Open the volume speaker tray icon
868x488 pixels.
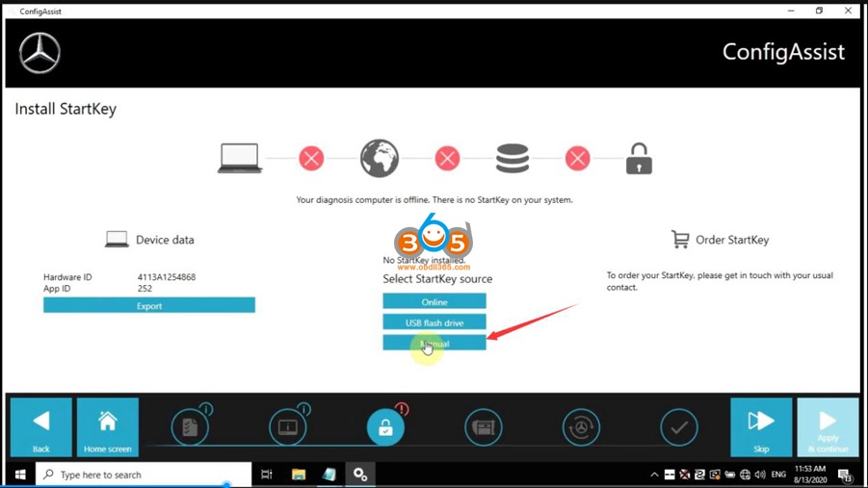760,475
